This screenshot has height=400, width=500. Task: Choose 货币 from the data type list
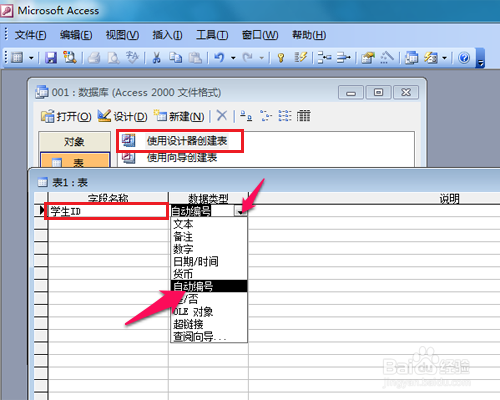(x=209, y=274)
